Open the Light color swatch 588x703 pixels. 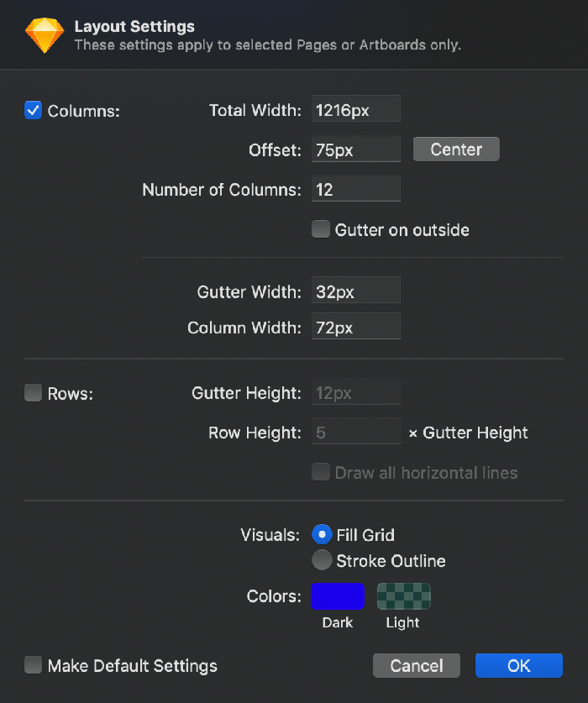[403, 595]
